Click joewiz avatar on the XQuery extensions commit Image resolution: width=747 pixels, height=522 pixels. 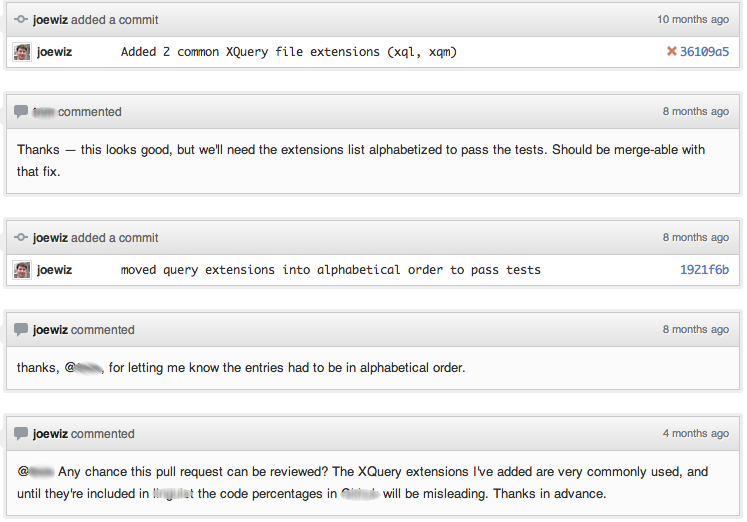22,52
